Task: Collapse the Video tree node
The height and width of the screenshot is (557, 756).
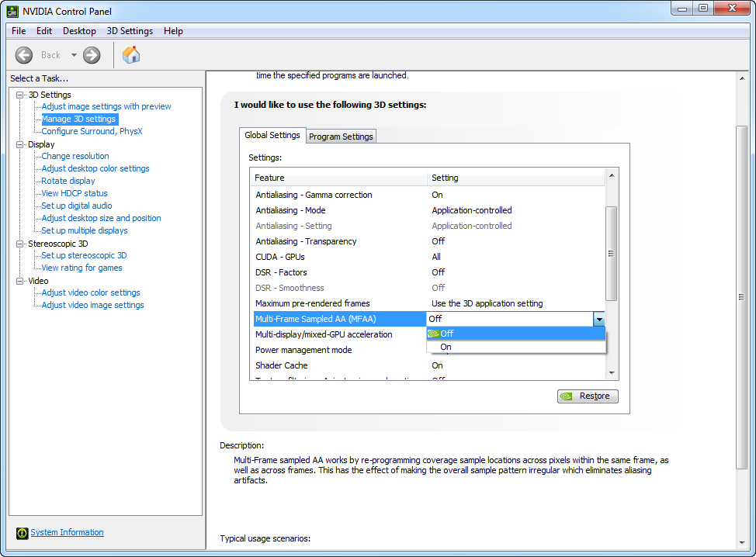Action: pyautogui.click(x=19, y=281)
